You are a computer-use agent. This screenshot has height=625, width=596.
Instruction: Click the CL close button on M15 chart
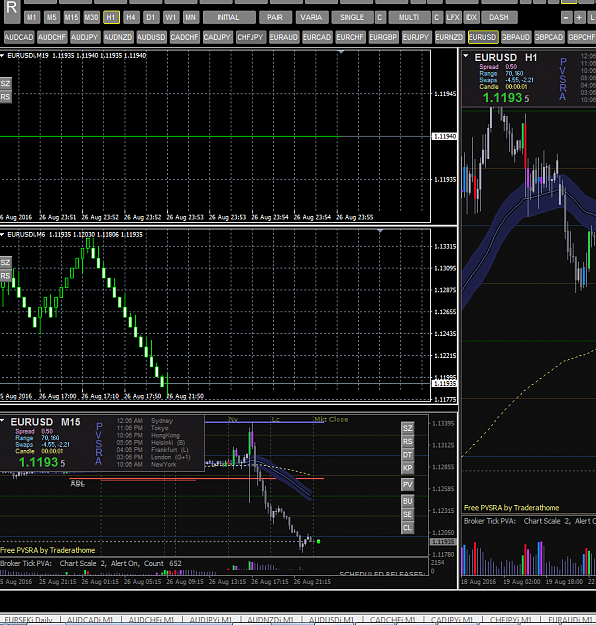tap(407, 528)
